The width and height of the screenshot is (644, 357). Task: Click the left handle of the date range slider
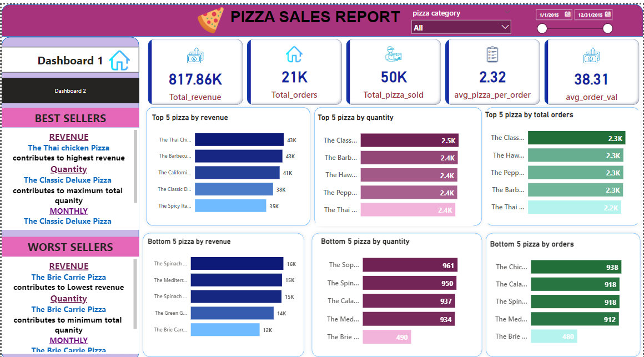542,28
